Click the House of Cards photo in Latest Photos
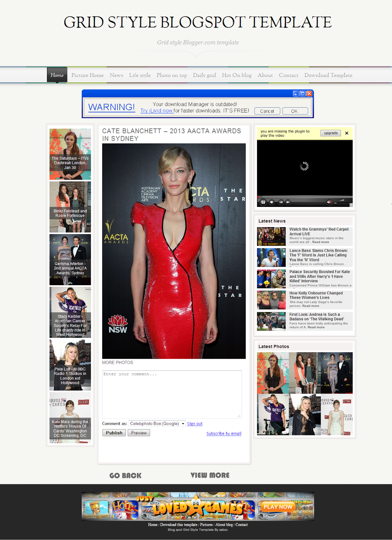392x540 pixels. click(337, 414)
